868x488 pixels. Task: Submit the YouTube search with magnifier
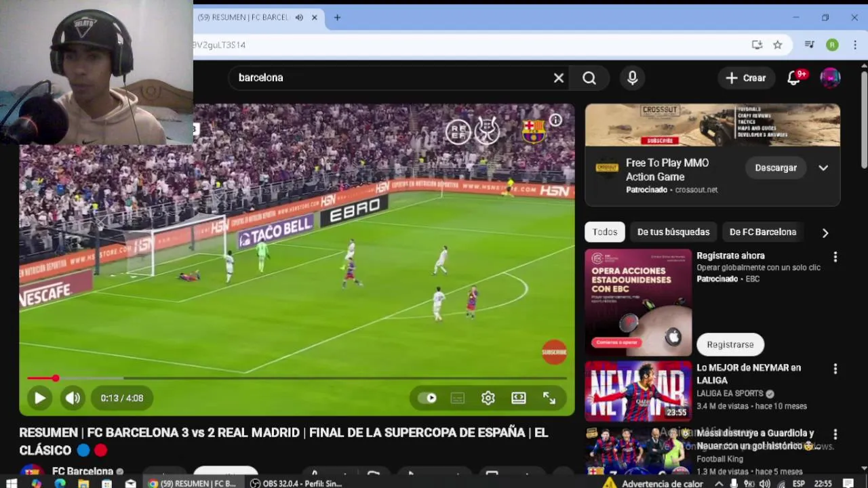pos(589,78)
